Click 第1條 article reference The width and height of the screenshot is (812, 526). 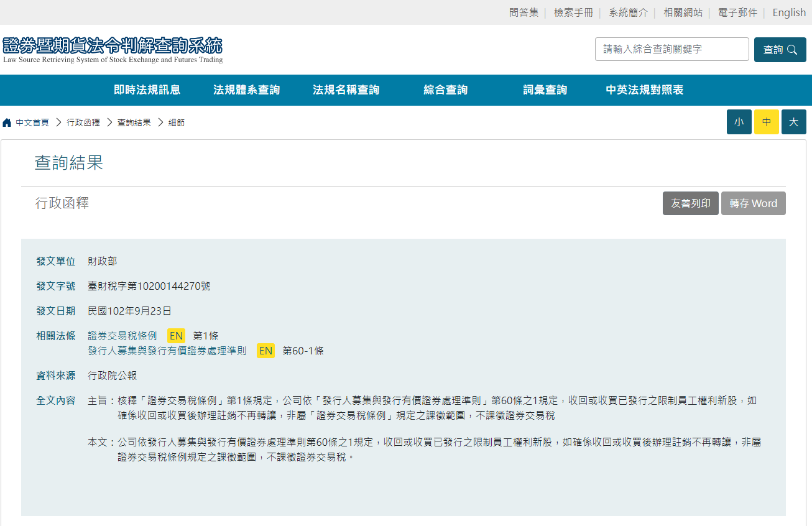point(206,336)
